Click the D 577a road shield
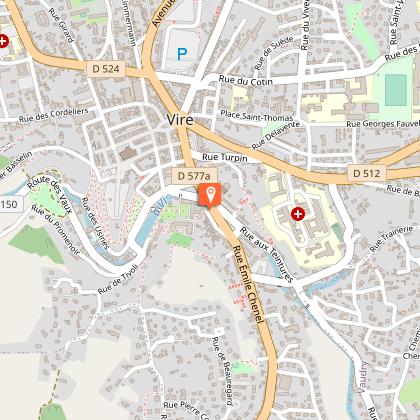The height and width of the screenshot is (420, 420). point(194,176)
